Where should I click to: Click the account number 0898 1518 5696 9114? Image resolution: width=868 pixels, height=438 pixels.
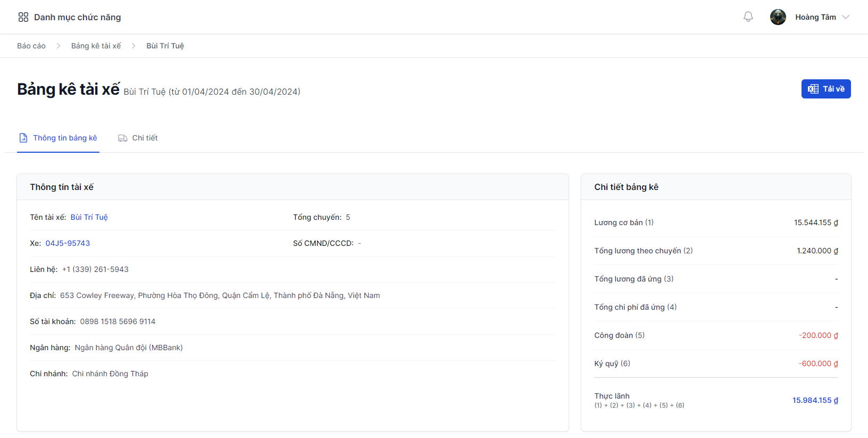[118, 321]
